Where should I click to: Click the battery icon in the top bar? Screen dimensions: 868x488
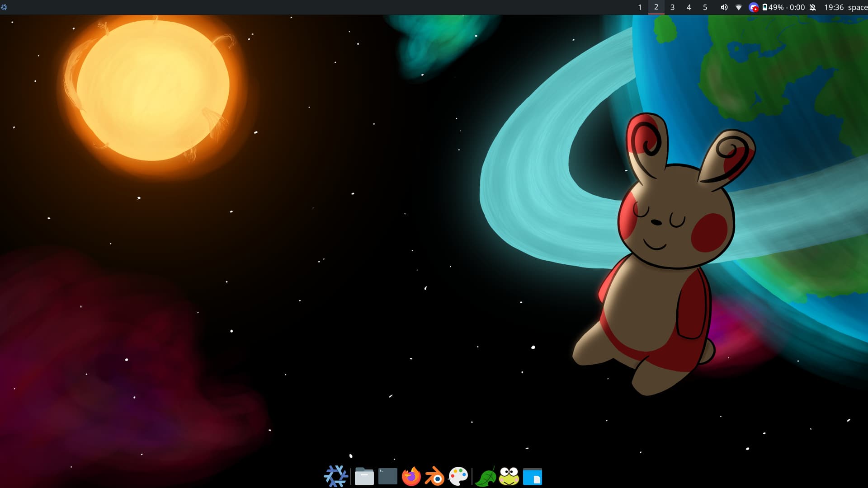764,7
